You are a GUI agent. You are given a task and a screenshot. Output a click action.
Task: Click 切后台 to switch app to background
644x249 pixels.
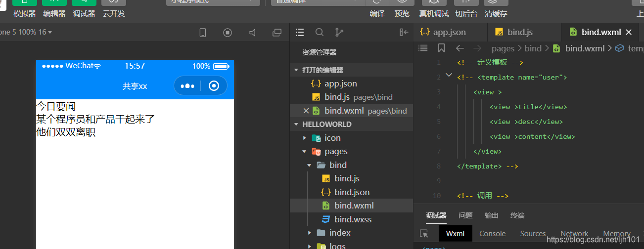point(466,13)
